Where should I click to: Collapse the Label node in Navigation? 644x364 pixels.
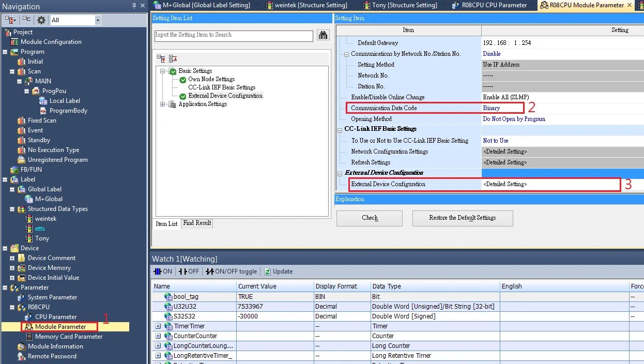pos(5,179)
